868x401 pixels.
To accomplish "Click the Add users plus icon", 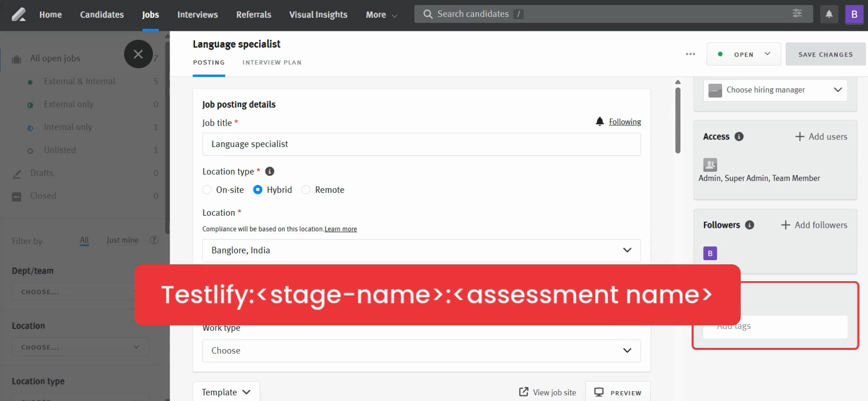I will point(800,137).
